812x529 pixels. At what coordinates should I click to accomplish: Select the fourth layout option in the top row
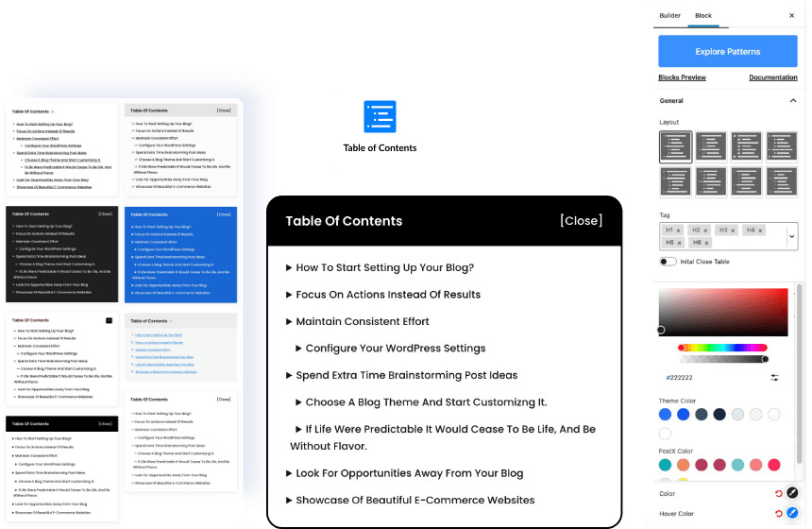coord(782,146)
